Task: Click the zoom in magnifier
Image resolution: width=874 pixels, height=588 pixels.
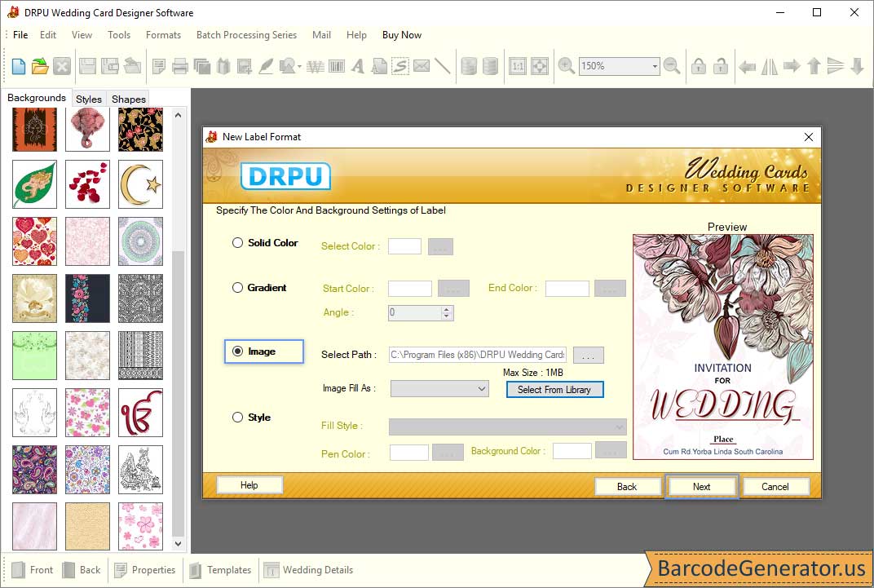Action: click(x=567, y=66)
